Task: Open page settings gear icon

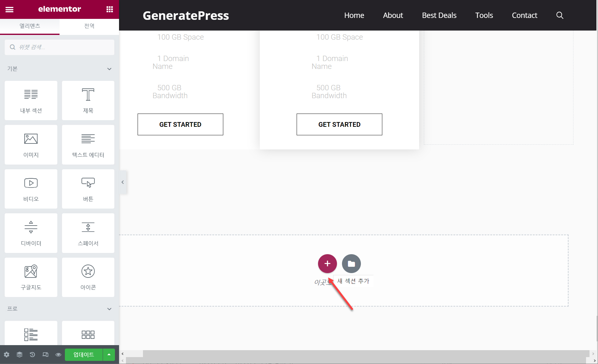Action: pos(7,355)
